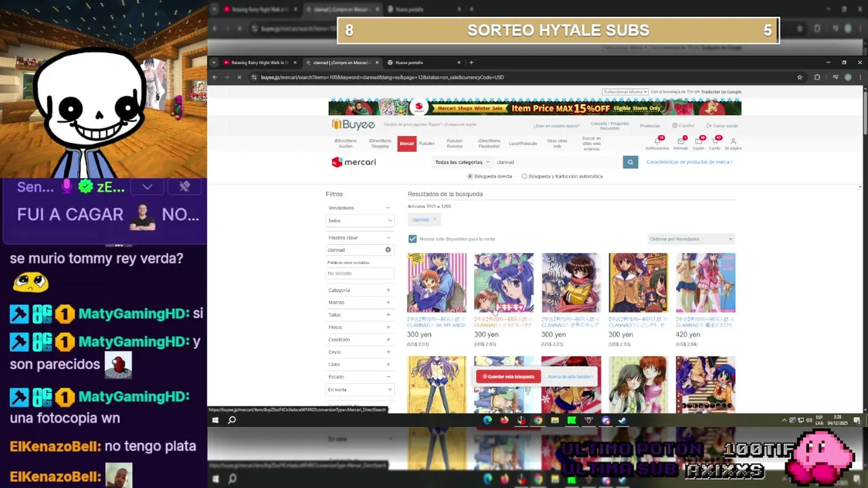
Task: Open Cupón icon in header
Action: (698, 142)
